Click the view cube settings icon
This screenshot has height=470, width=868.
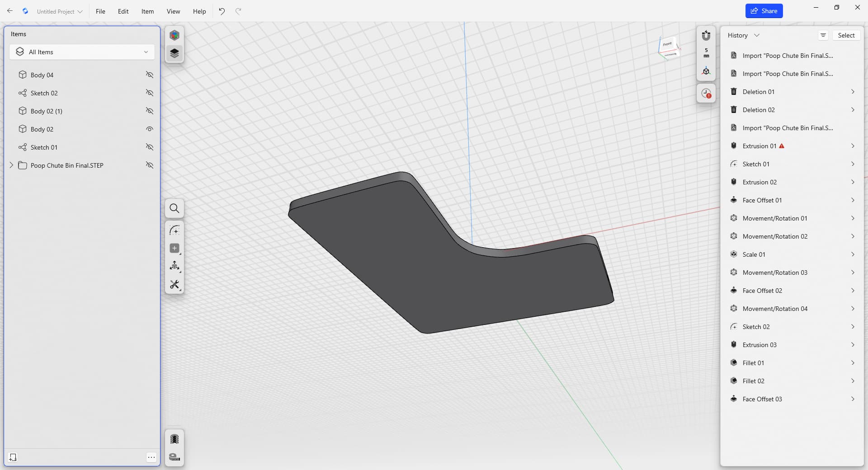(706, 71)
